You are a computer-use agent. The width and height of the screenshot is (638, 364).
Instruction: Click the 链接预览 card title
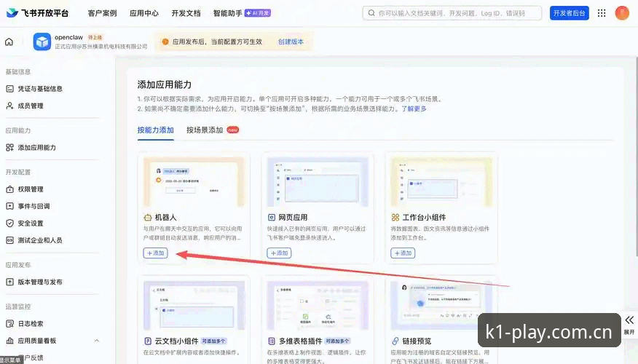coord(417,341)
